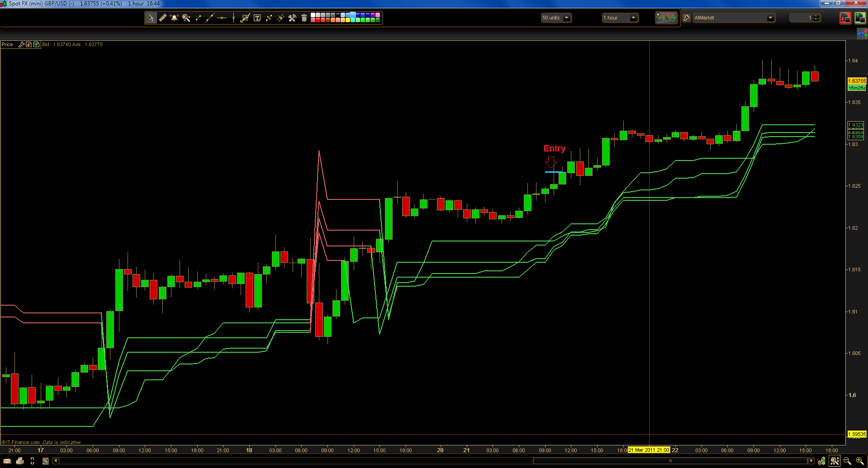Click the Price panel label
868x468 pixels.
coord(7,44)
